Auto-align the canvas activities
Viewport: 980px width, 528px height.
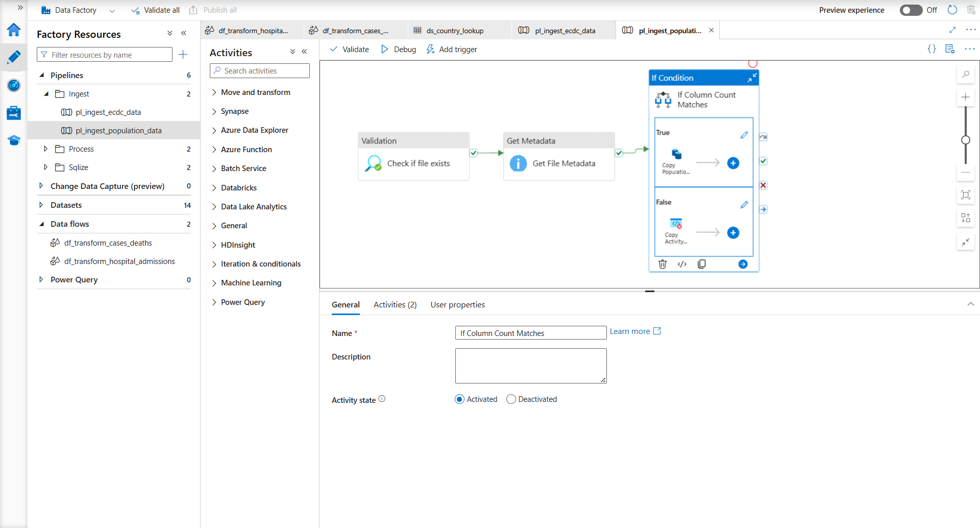[965, 218]
